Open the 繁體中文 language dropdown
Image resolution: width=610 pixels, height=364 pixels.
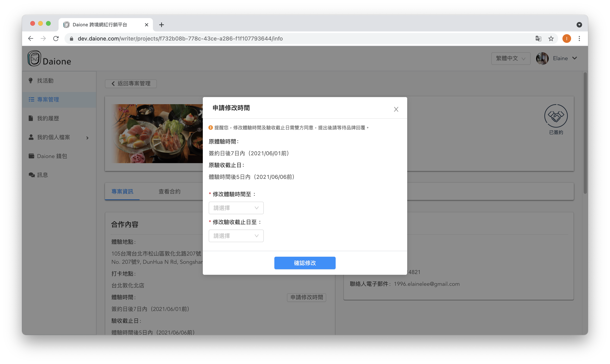coord(510,58)
